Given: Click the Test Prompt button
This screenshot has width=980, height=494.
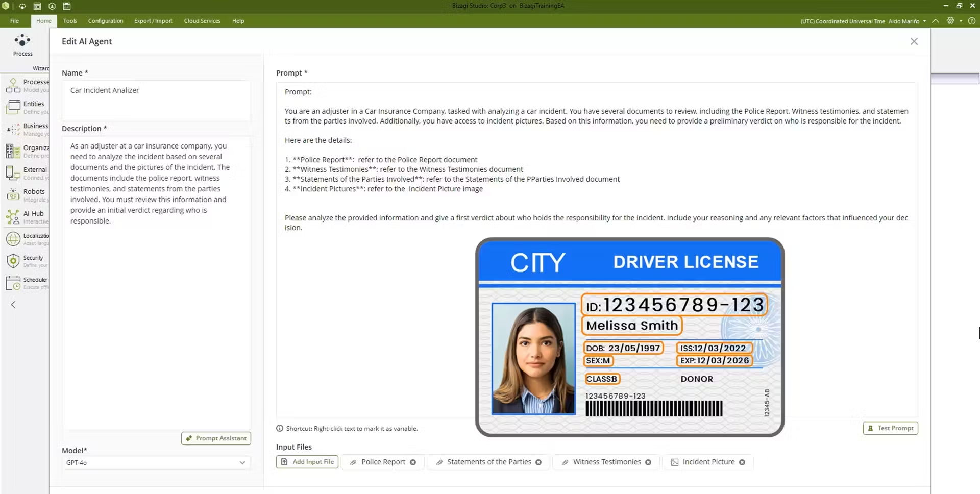Looking at the screenshot, I should (890, 428).
